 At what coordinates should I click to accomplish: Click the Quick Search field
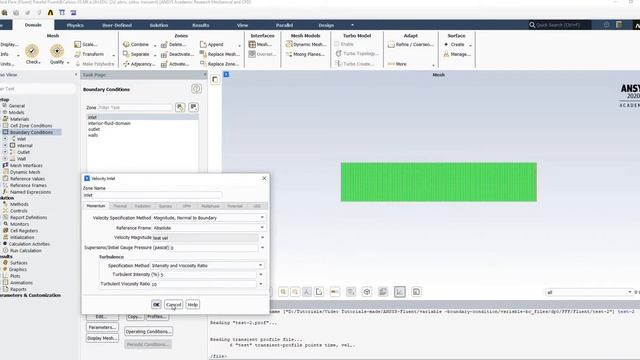(562, 25)
